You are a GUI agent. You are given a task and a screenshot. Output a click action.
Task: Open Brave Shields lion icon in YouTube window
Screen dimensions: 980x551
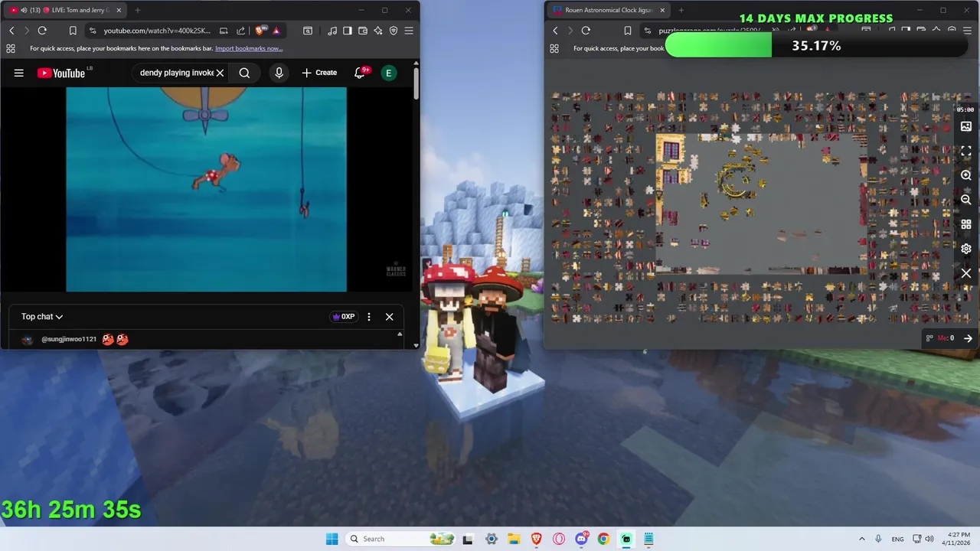tap(260, 31)
